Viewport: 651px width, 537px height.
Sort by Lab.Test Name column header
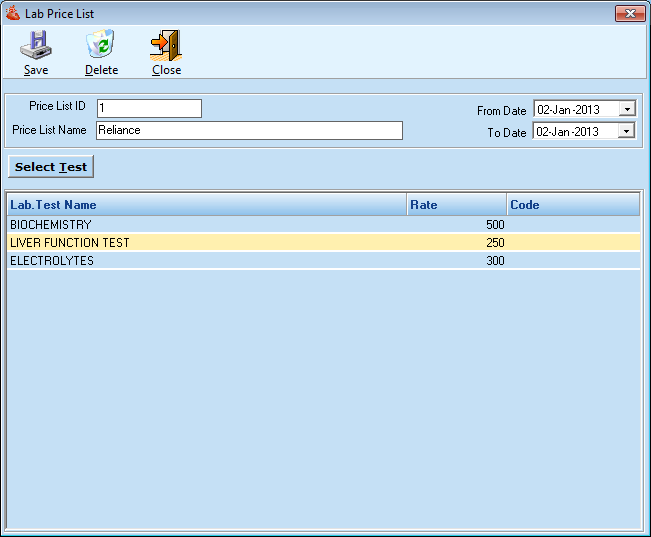click(205, 205)
